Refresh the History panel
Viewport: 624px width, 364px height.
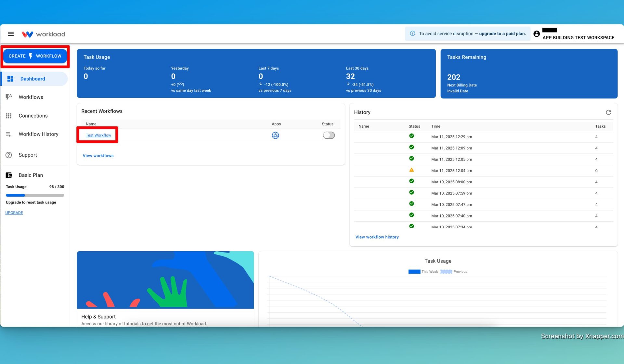[608, 112]
